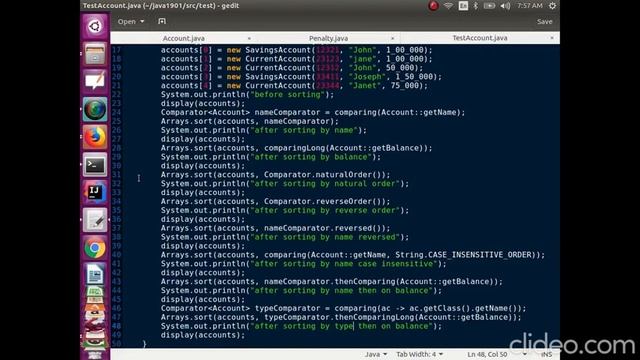This screenshot has width=640, height=360.
Task: Click the comparingLong(Account::getBalance) line 28
Action: click(x=296, y=148)
